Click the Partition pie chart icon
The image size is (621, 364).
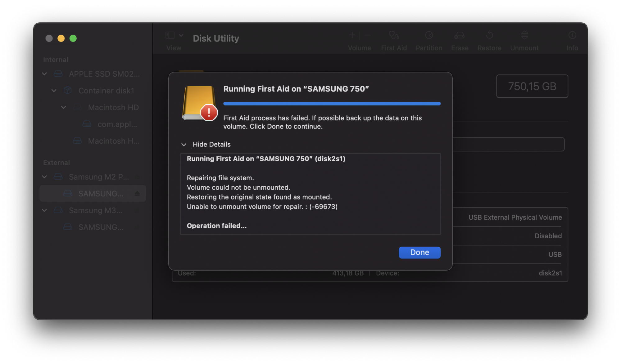click(x=429, y=35)
